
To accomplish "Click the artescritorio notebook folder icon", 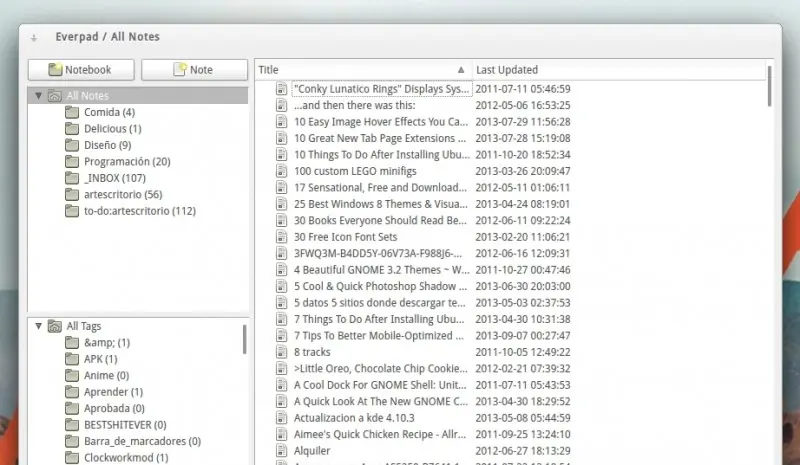I will [72, 194].
